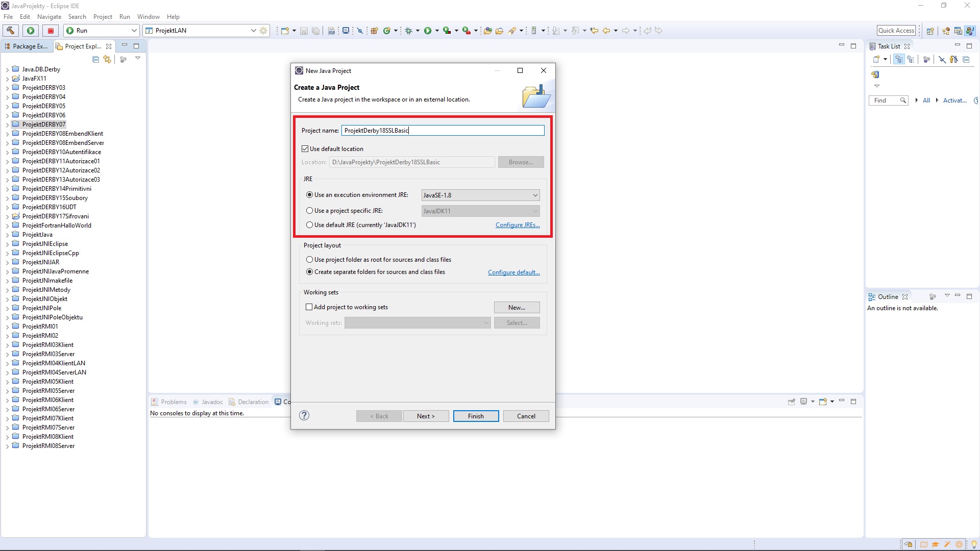Toggle Add project to working sets checkbox
Viewport: 980px width, 551px height.
[309, 307]
